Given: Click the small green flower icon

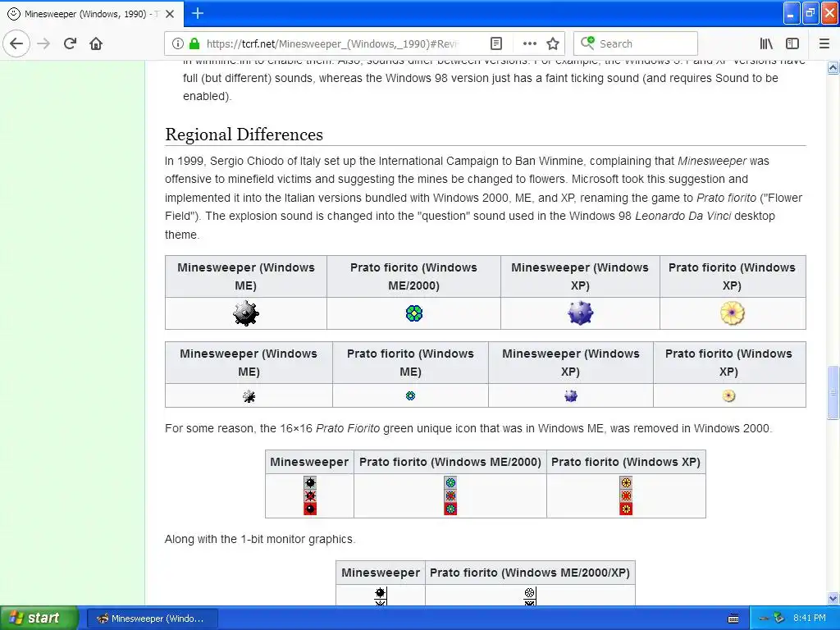Looking at the screenshot, I should coord(410,396).
